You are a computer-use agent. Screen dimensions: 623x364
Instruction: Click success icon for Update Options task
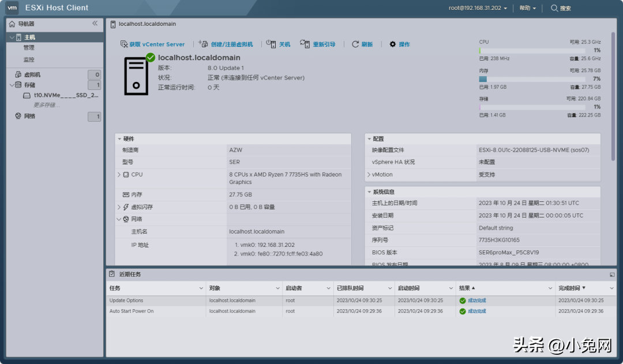463,301
